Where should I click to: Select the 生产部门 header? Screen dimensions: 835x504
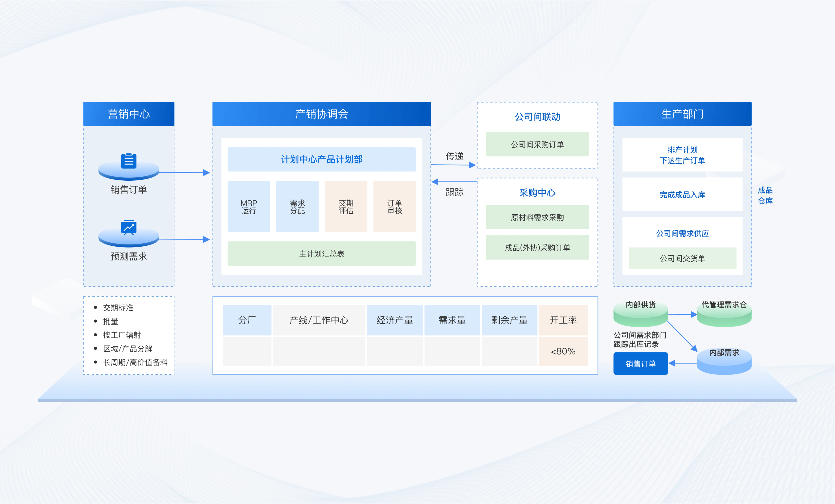(x=682, y=114)
